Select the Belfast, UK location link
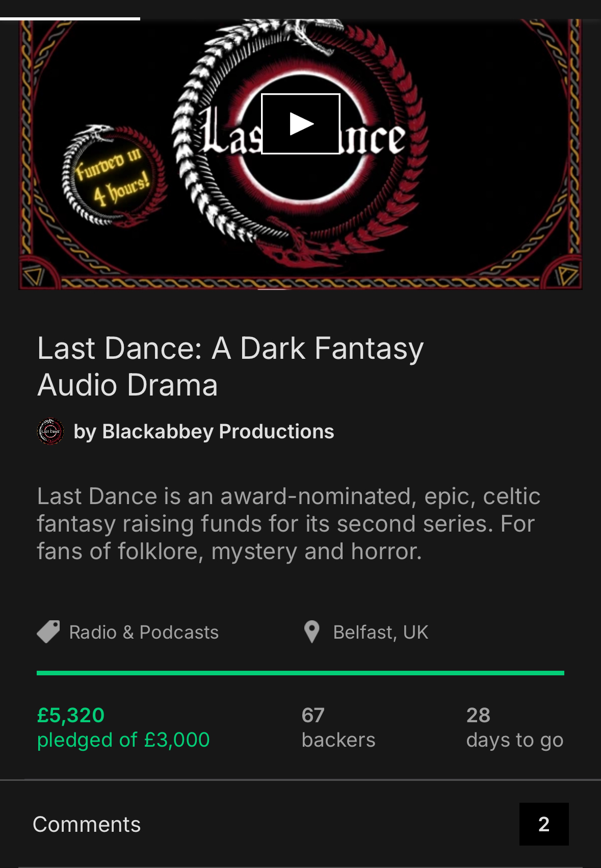Image resolution: width=601 pixels, height=868 pixels. point(380,633)
